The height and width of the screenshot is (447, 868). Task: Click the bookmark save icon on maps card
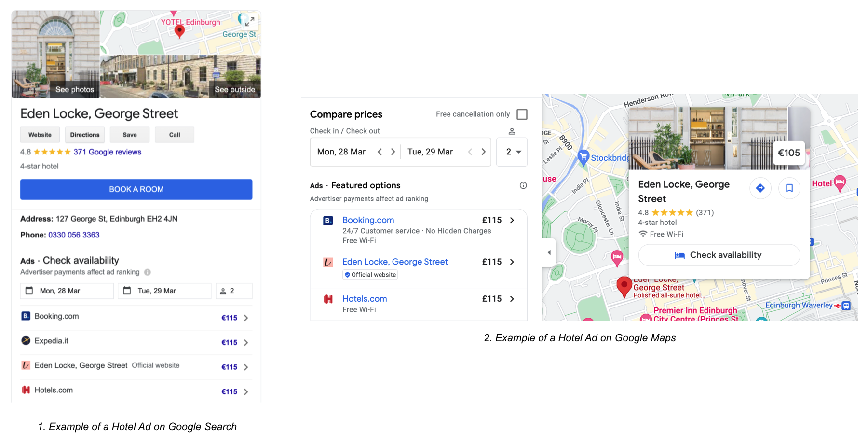pyautogui.click(x=789, y=188)
